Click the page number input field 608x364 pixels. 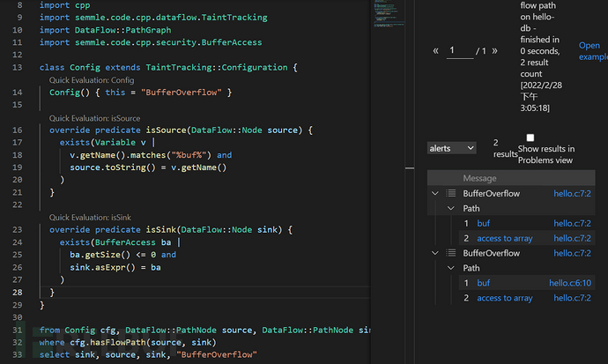[459, 51]
